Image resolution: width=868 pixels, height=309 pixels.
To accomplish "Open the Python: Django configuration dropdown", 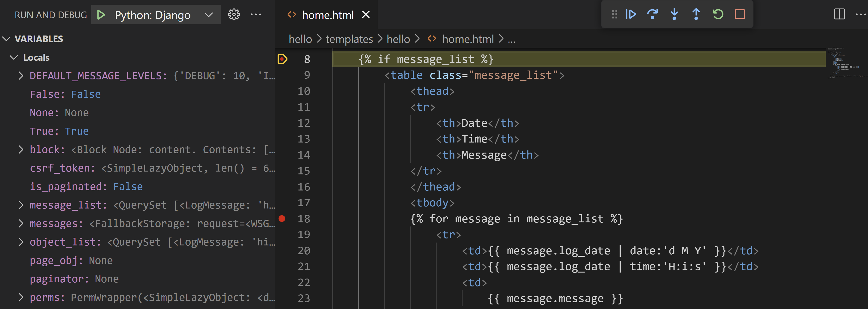I will click(209, 15).
